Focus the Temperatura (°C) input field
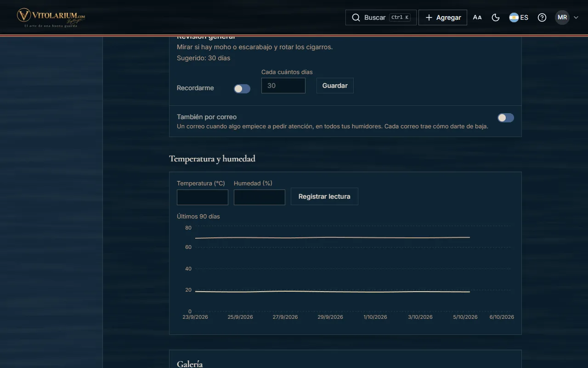This screenshot has width=588, height=368. (x=203, y=197)
